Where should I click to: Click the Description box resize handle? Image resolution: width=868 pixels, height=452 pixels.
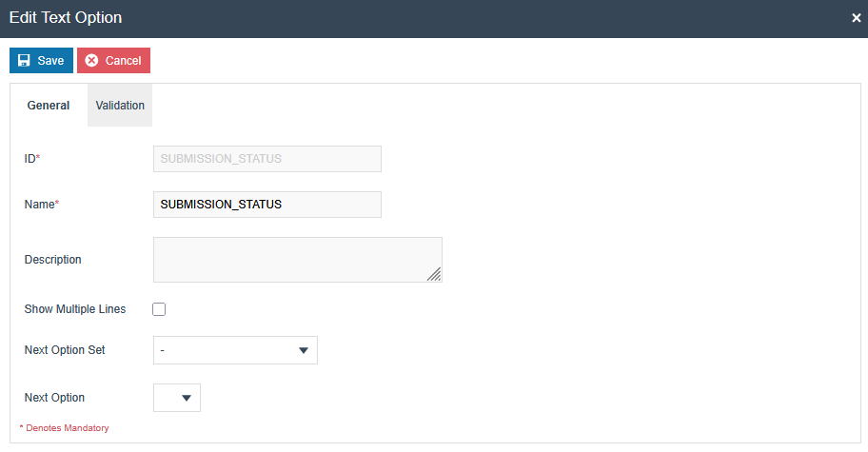tap(434, 274)
